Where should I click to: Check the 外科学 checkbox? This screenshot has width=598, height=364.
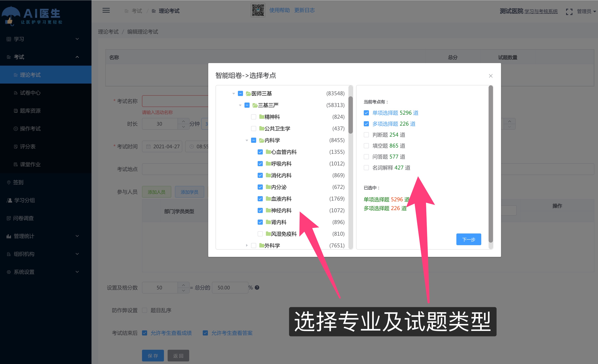[x=254, y=245]
